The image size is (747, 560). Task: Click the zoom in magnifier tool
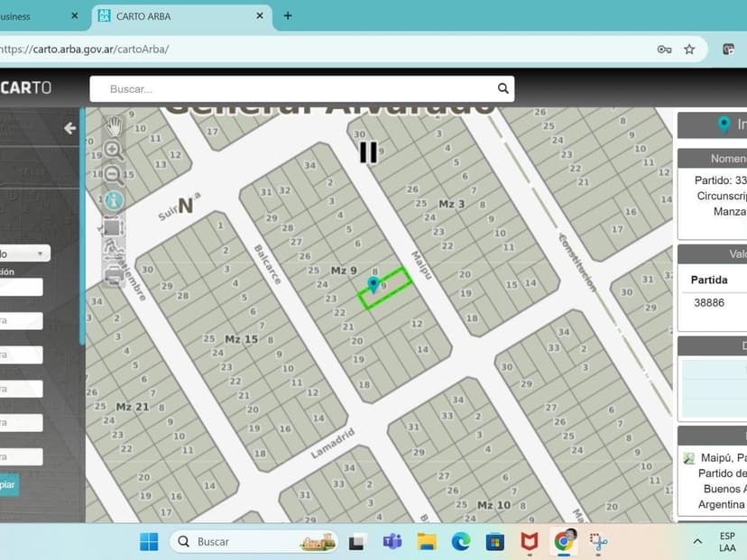114,151
